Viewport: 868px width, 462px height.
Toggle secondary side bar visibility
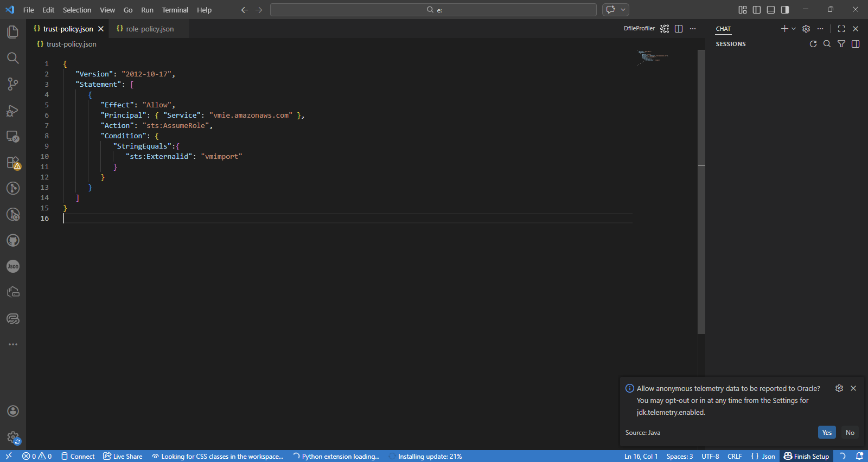pyautogui.click(x=785, y=10)
